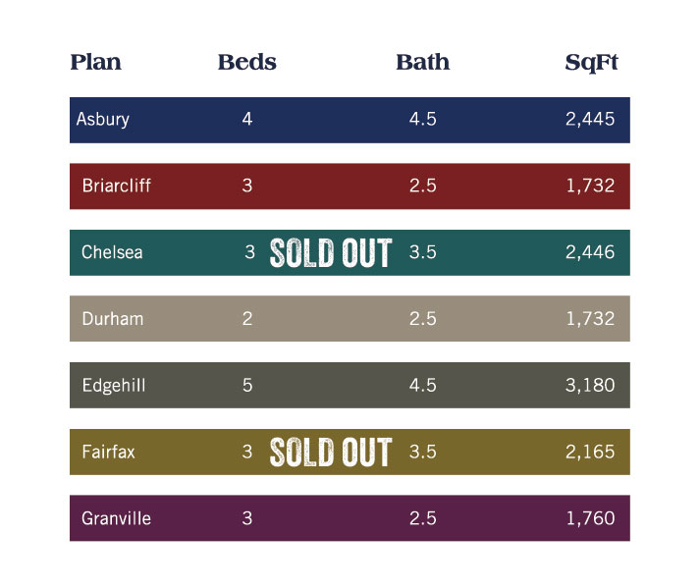Click the SOLD OUT stamp on Fairfax
The width and height of the screenshot is (700, 588).
[331, 452]
